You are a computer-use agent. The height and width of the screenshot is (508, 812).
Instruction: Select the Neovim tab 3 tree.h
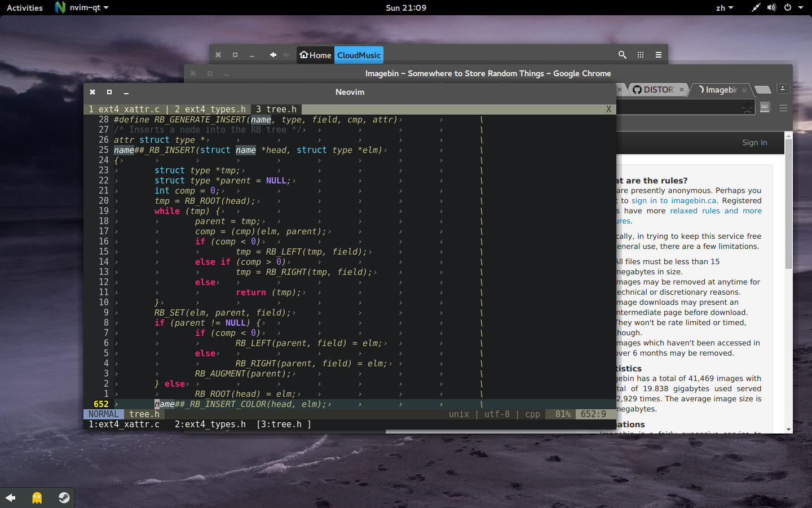(276, 110)
